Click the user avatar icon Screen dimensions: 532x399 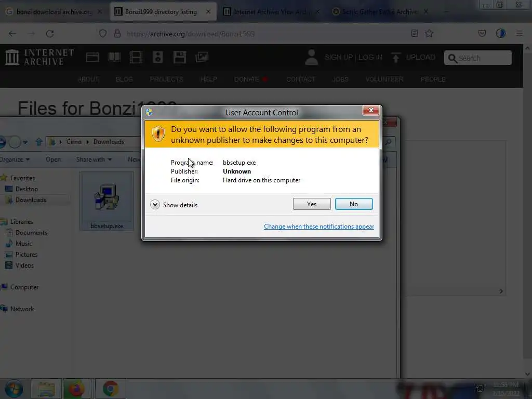coord(311,57)
